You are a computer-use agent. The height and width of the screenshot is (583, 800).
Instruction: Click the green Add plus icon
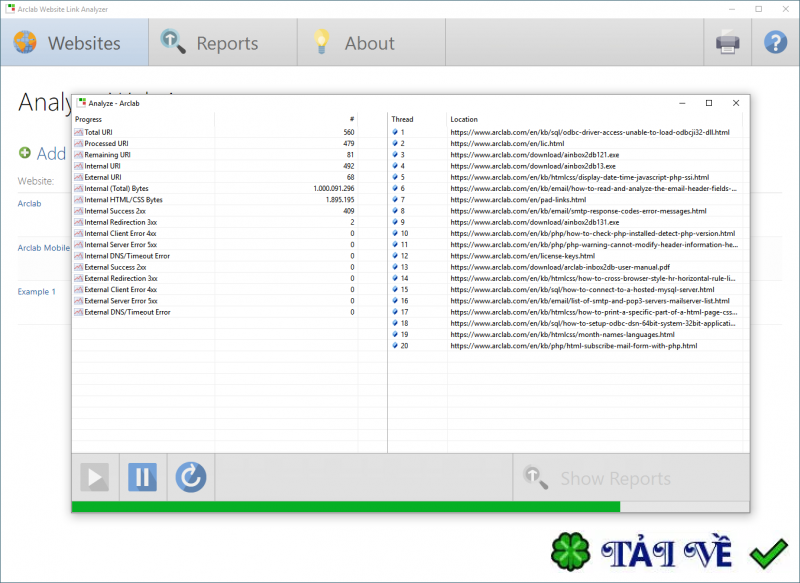click(25, 153)
